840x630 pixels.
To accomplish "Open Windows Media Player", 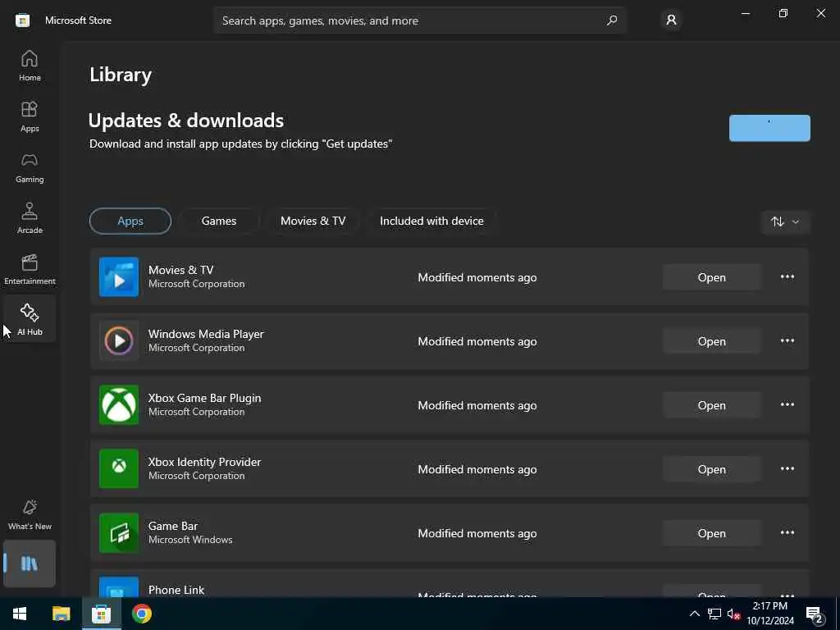I will point(711,341).
